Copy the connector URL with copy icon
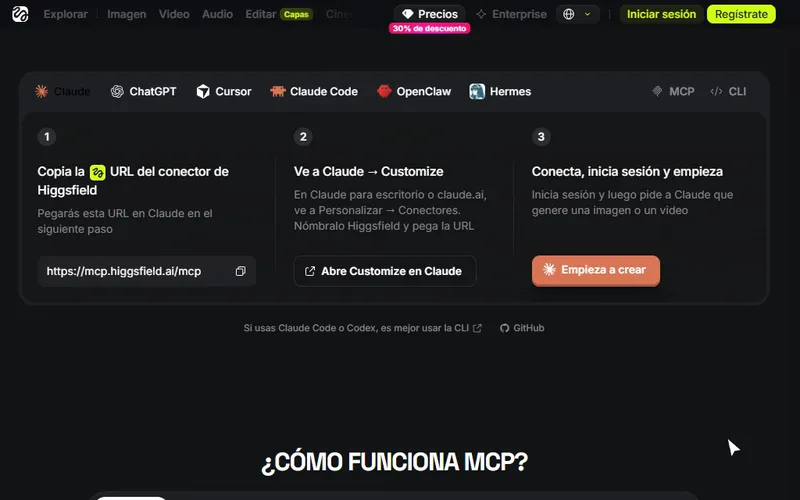The image size is (800, 500). tap(240, 271)
